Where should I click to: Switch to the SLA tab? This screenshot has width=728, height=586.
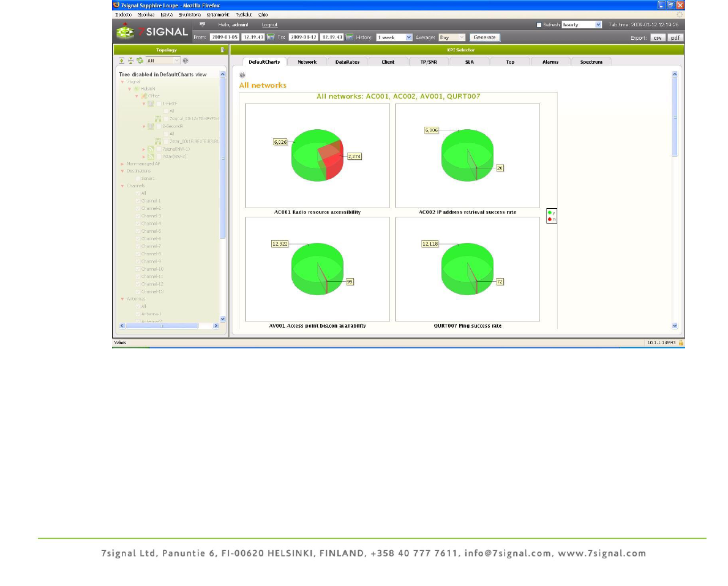pos(470,62)
